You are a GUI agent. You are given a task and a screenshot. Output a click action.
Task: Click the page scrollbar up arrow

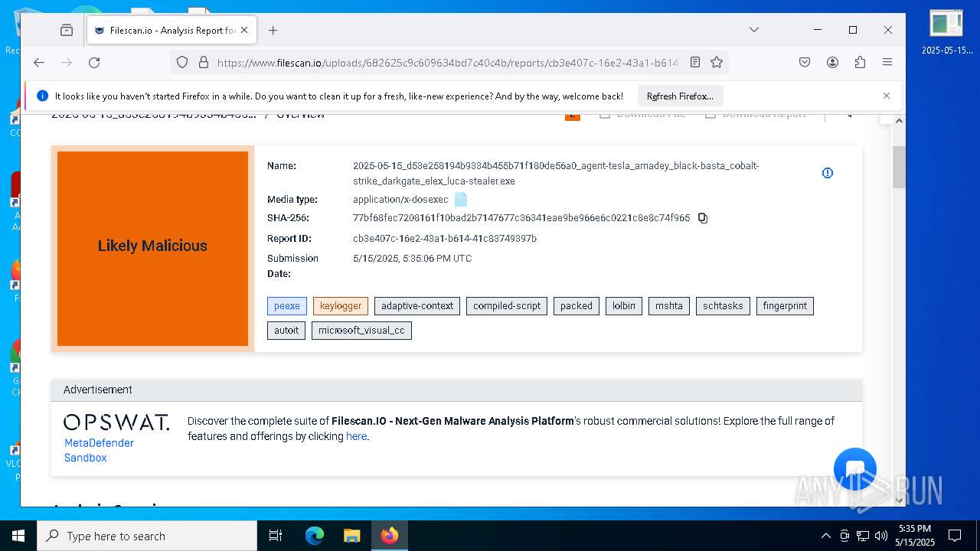pos(900,121)
